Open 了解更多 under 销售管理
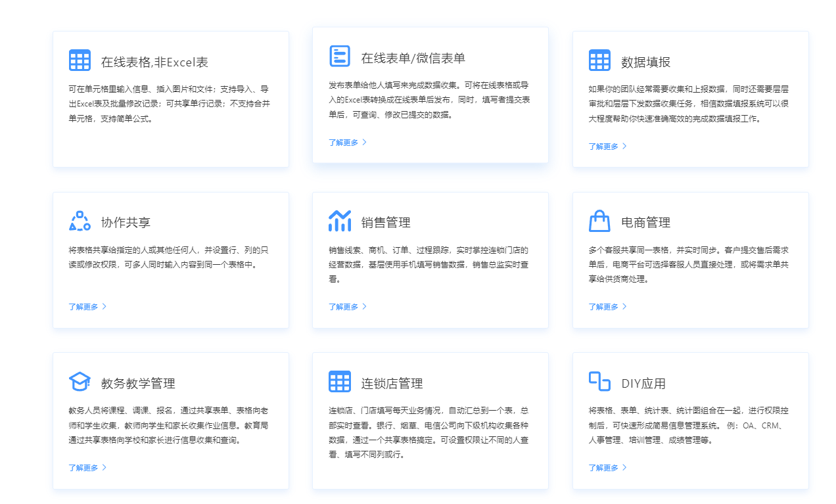Viewport: 836px width, 504px height. [x=344, y=306]
